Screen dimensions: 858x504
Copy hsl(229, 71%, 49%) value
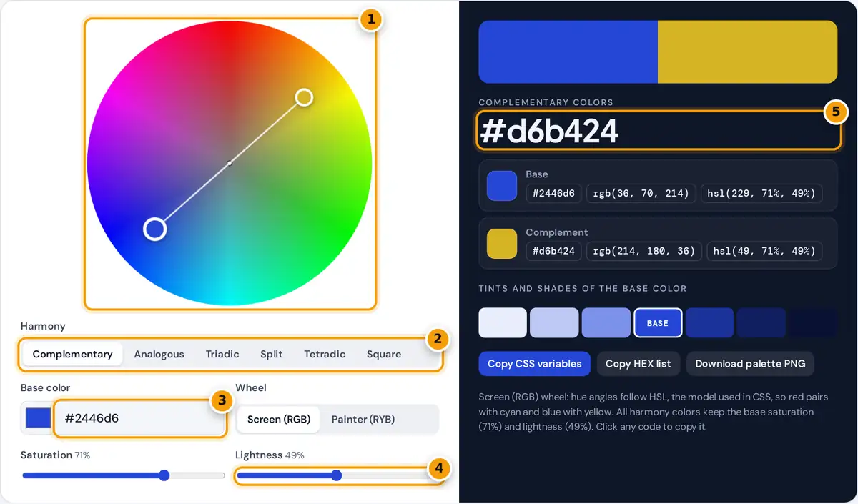pos(761,193)
